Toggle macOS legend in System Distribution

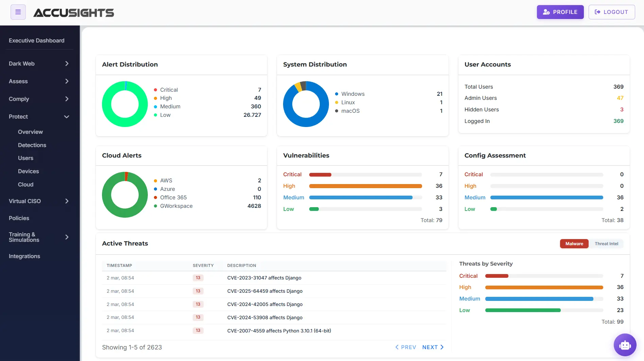(x=347, y=111)
